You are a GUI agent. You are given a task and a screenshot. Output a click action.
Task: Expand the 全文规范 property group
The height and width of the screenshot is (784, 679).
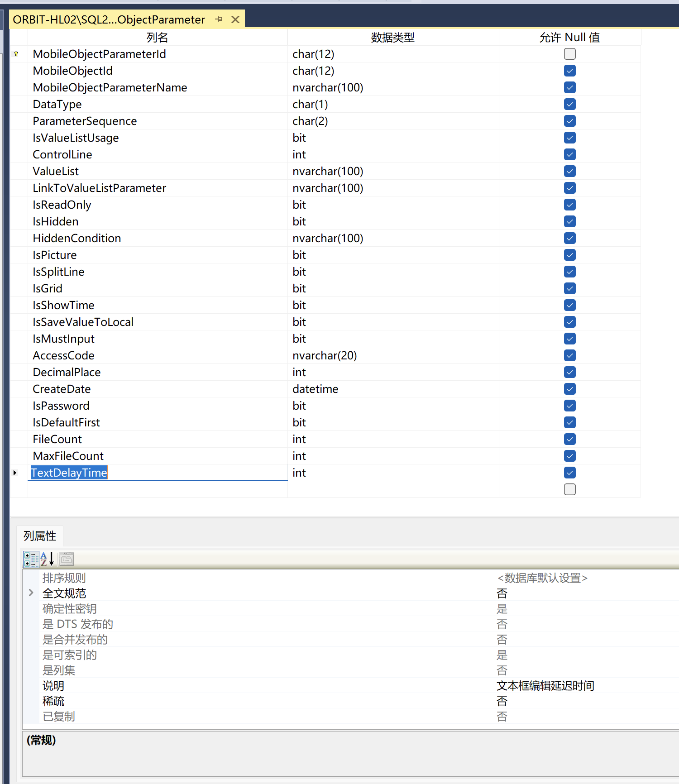coord(31,593)
